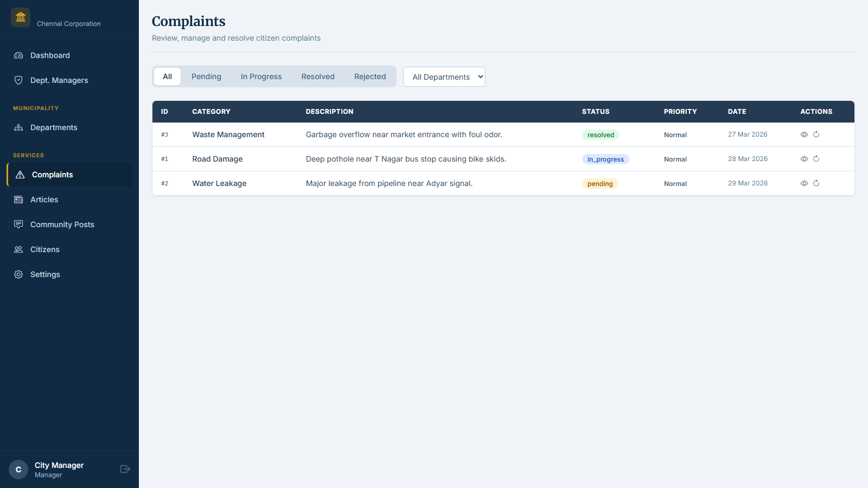The height and width of the screenshot is (488, 868).
Task: Click the logout icon beside City Manager
Action: [x=125, y=468]
